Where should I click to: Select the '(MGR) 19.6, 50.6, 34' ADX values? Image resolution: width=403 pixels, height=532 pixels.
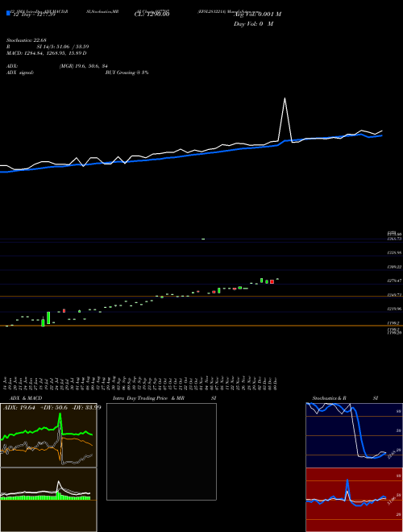pos(84,66)
